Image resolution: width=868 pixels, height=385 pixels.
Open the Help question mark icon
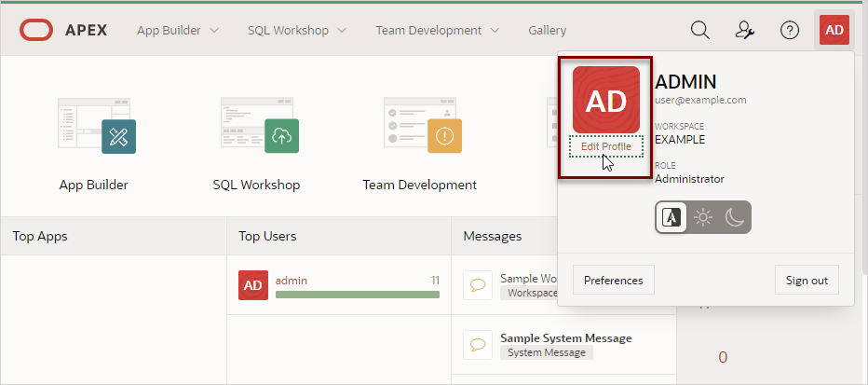coord(790,31)
